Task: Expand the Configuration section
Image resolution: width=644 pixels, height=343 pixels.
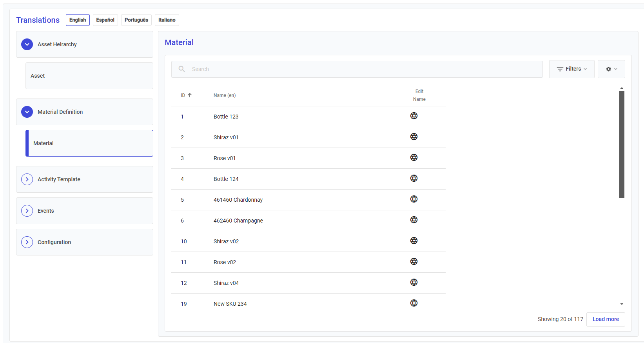Action: [x=27, y=242]
